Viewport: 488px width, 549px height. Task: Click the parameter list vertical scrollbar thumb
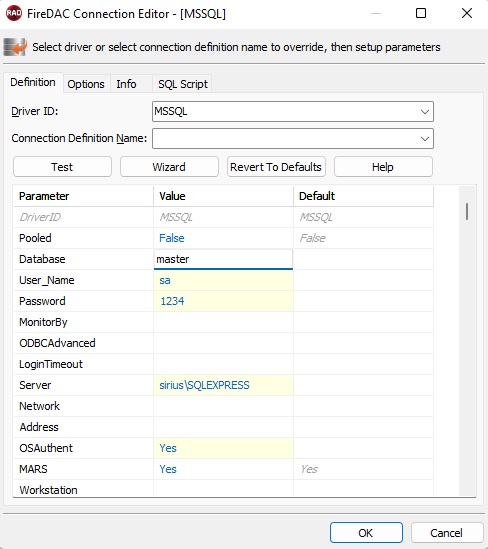467,211
